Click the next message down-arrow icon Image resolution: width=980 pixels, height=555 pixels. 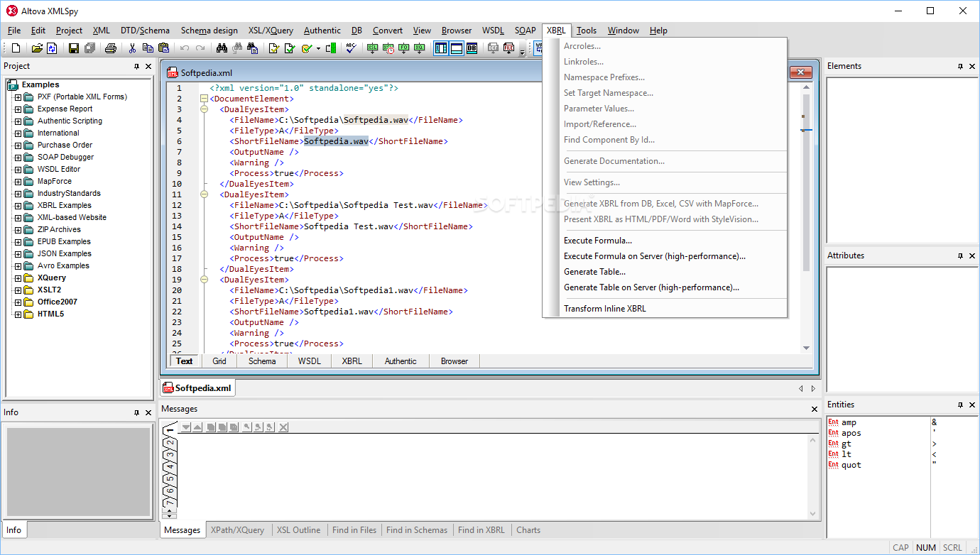187,427
